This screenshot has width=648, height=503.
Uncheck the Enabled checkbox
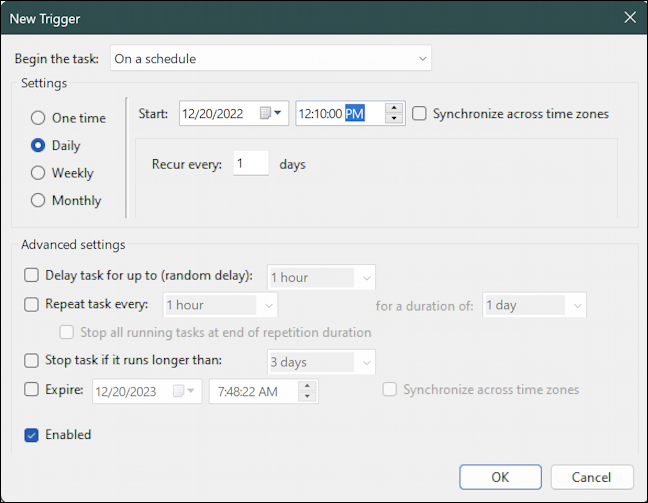[x=31, y=435]
